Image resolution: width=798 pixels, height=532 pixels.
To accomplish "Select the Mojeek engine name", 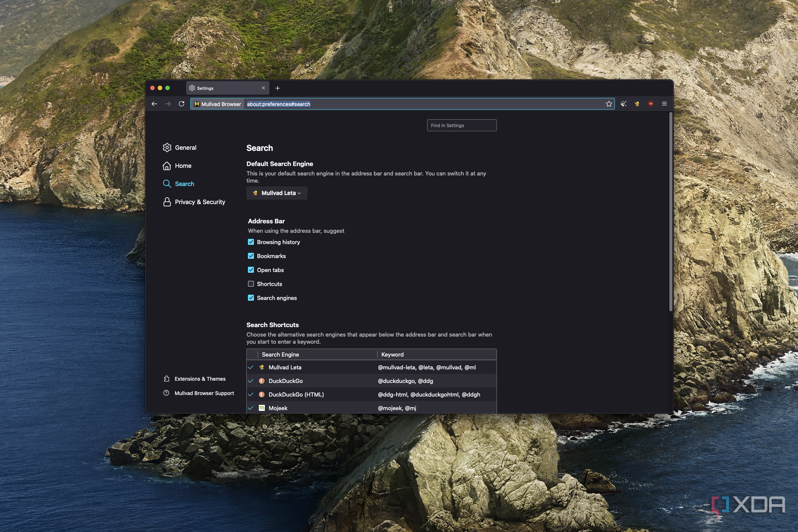I will pyautogui.click(x=278, y=408).
